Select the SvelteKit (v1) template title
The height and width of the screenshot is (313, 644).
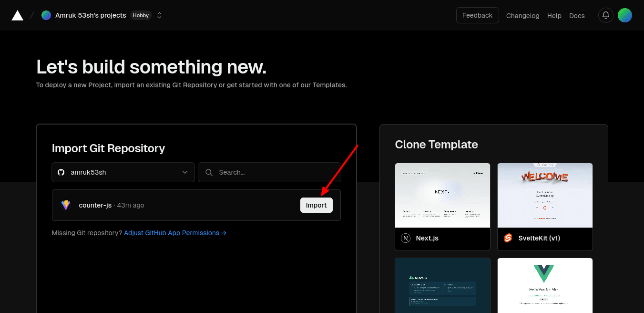[539, 238]
